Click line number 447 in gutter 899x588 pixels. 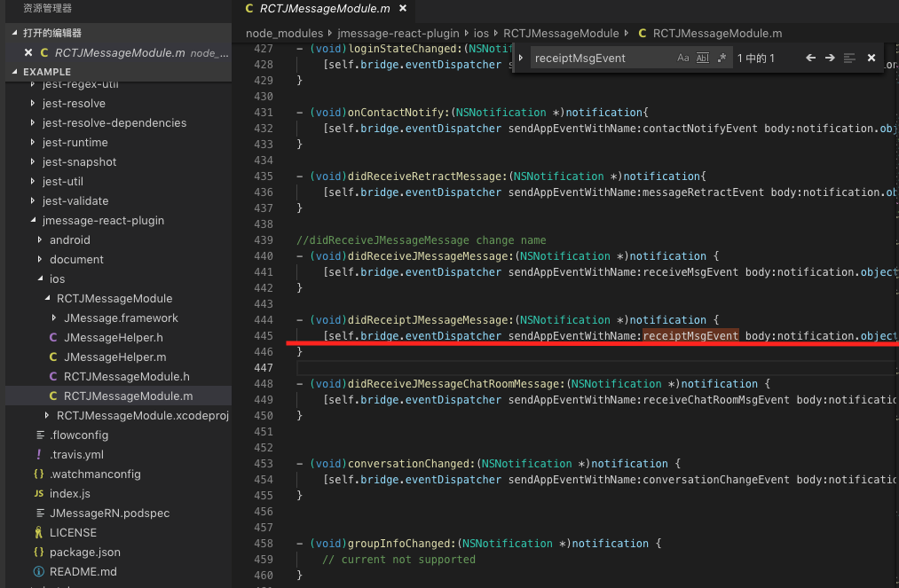(264, 367)
